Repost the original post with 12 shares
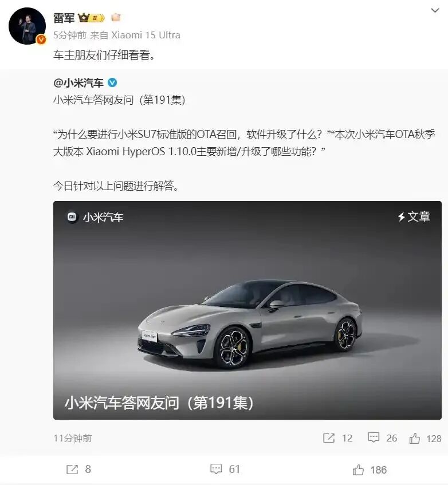 (337, 438)
